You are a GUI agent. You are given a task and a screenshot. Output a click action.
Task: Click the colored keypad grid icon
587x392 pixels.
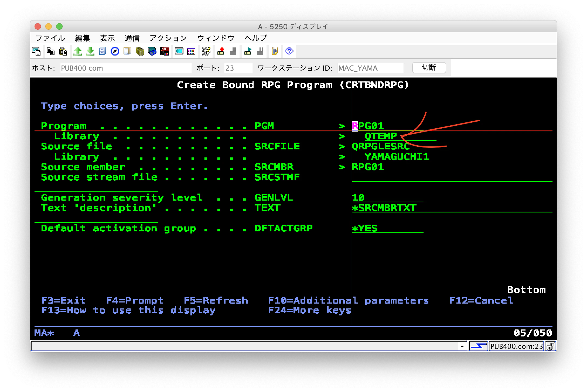191,51
